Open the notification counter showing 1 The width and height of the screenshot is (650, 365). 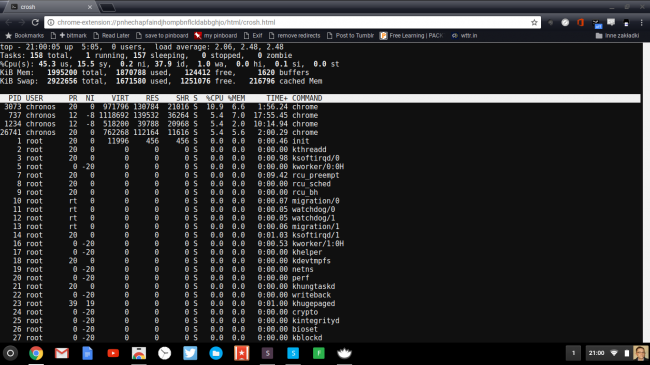(573, 353)
